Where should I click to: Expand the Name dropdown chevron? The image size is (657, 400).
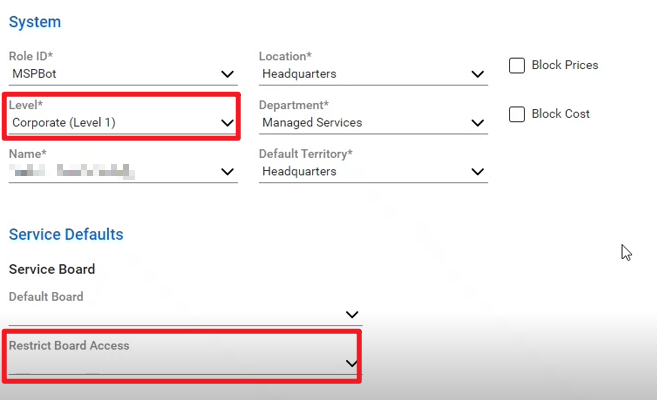pos(227,172)
